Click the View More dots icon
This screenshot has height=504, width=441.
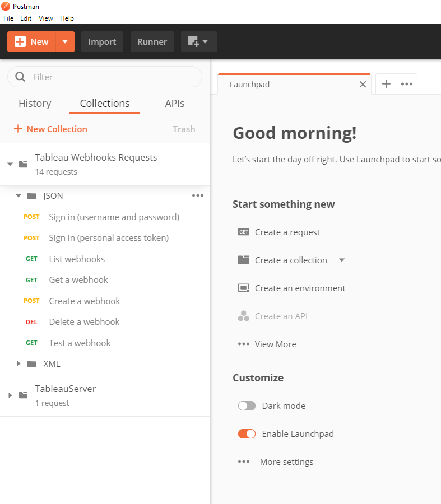[244, 344]
